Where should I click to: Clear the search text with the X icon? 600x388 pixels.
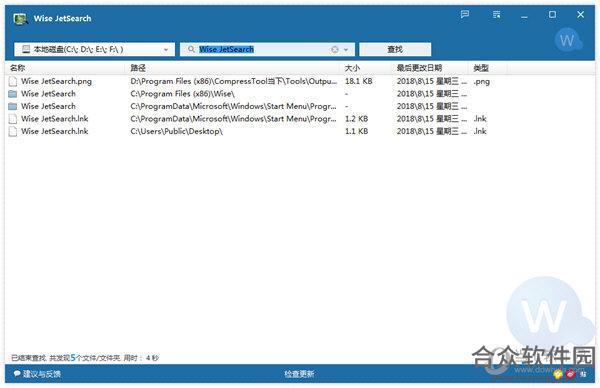click(335, 49)
